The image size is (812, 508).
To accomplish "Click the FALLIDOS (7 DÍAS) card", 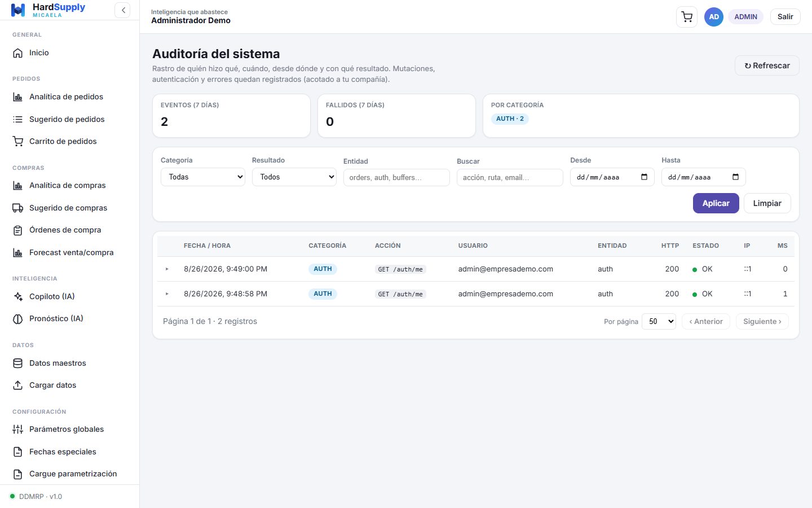I will 396,116.
